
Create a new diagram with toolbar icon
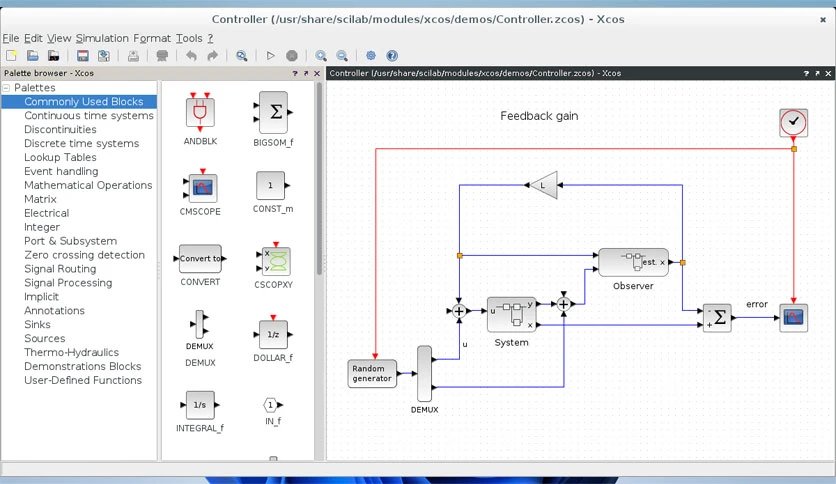tap(11, 55)
